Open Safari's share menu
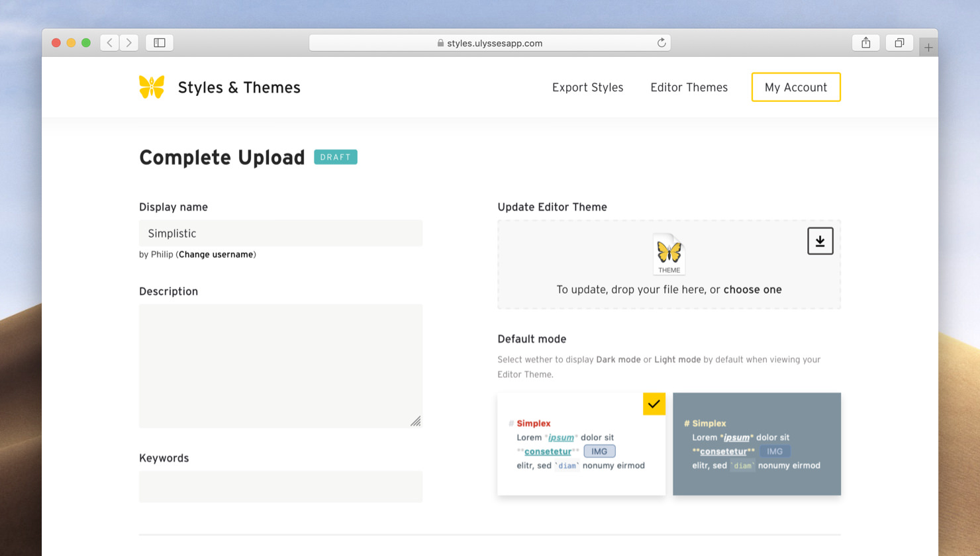 pyautogui.click(x=866, y=43)
